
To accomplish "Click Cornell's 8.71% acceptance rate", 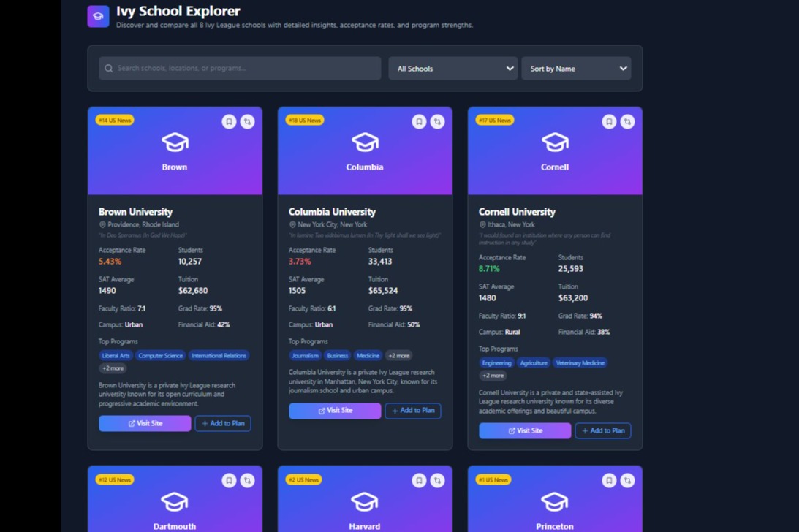I will [489, 268].
